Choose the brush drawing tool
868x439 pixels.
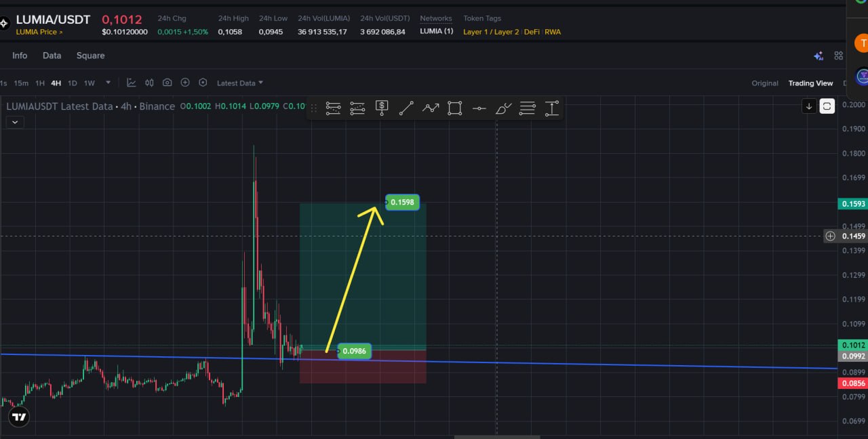[503, 108]
